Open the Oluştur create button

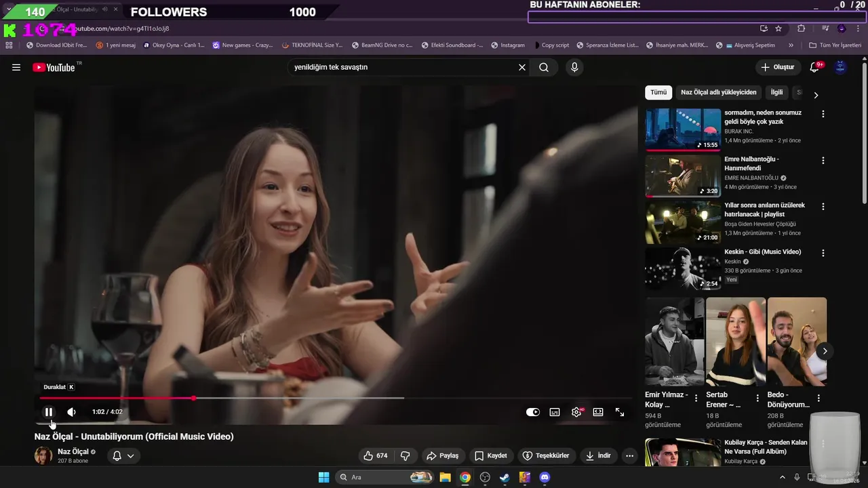(777, 67)
